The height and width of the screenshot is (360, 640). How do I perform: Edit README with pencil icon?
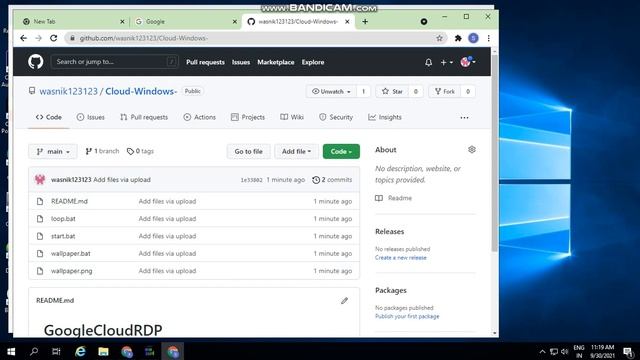344,301
